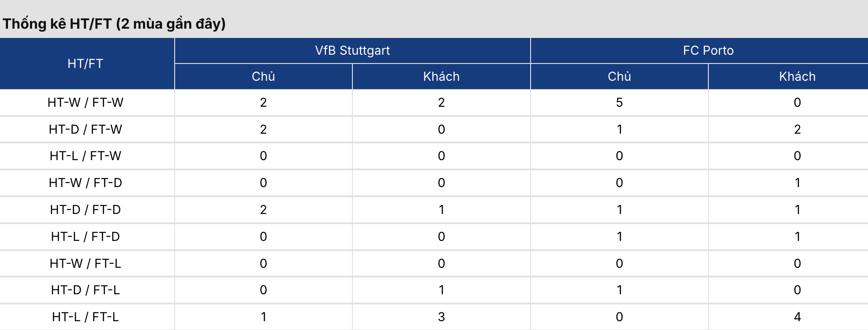The height and width of the screenshot is (330, 868).
Task: Click the VfB Stuttgart team header
Action: tap(352, 50)
